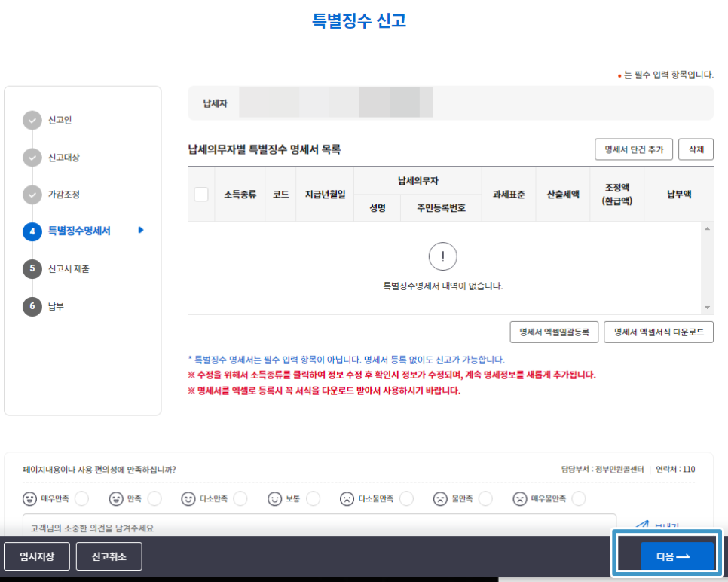Click the paper plane send icon
The image size is (728, 582).
coord(642,525)
